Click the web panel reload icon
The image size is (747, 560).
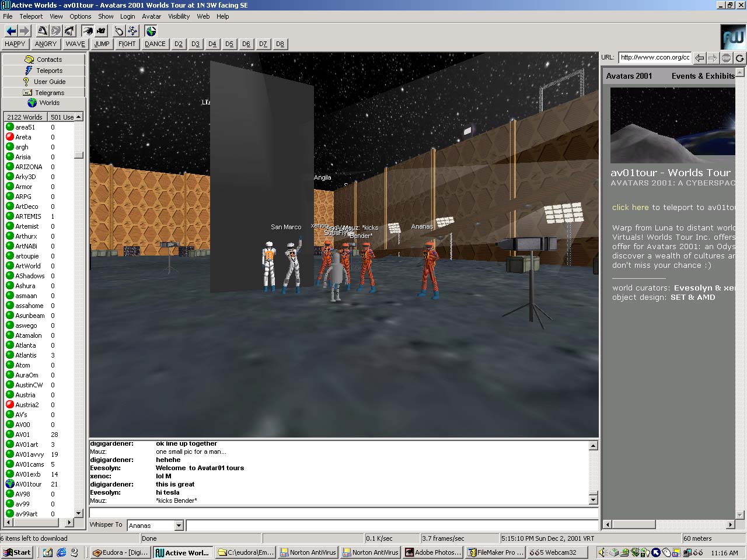pyautogui.click(x=739, y=58)
